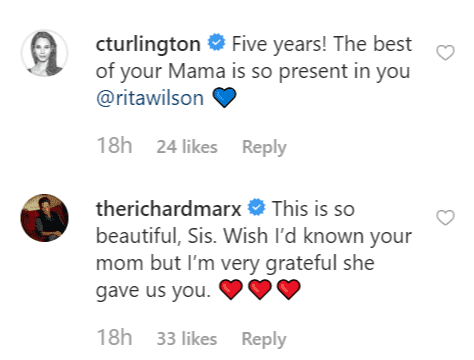Follow the @ritawilson mention link
The image size is (474, 360).
click(150, 98)
